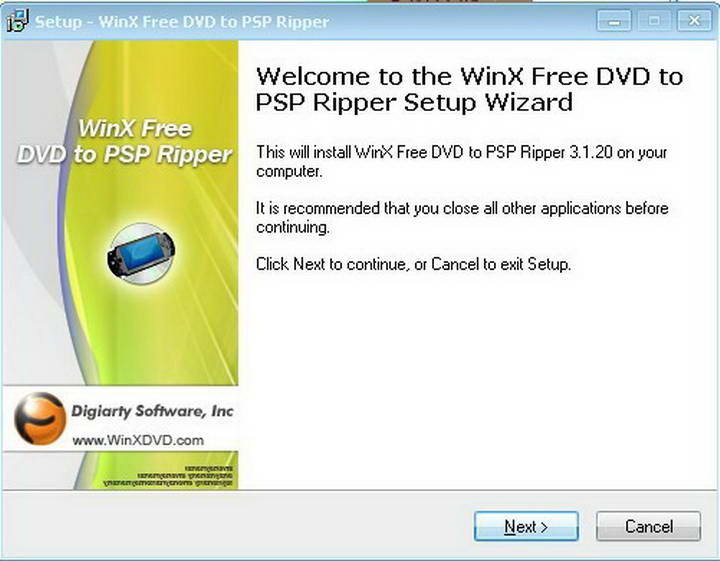Click the Next button to continue
720x561 pixels.
point(526,526)
